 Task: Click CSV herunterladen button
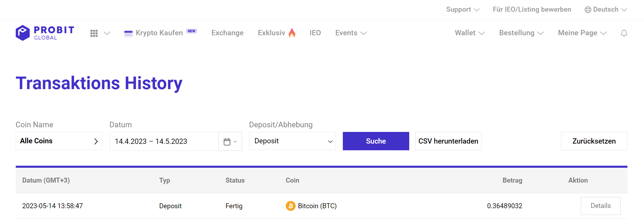point(448,141)
